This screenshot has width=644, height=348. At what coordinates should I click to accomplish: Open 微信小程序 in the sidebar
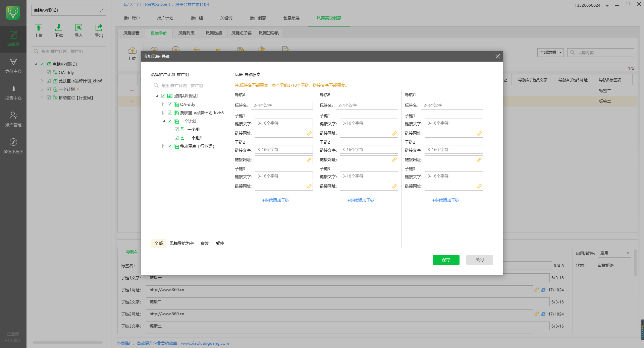point(13,146)
